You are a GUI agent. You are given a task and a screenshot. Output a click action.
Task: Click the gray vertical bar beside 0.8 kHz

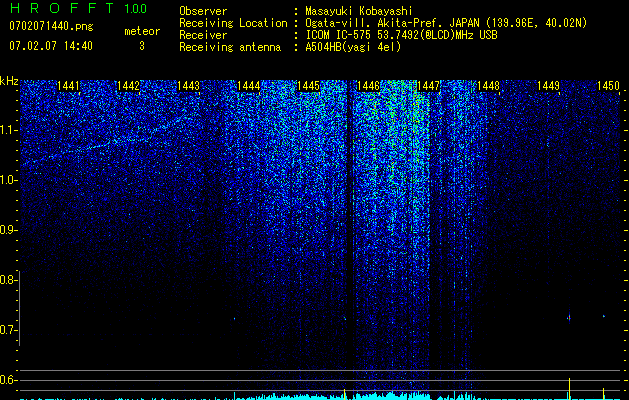click(19, 308)
